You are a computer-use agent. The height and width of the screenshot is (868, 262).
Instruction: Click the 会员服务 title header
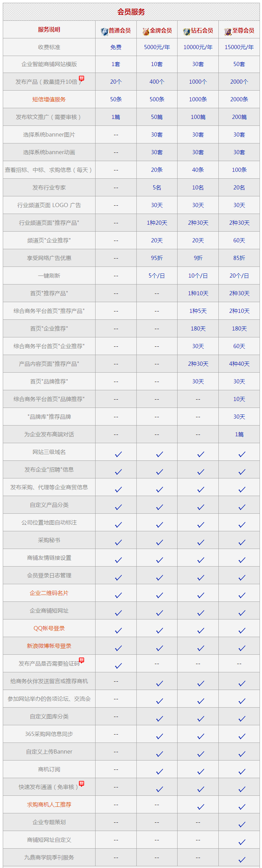pyautogui.click(x=131, y=12)
